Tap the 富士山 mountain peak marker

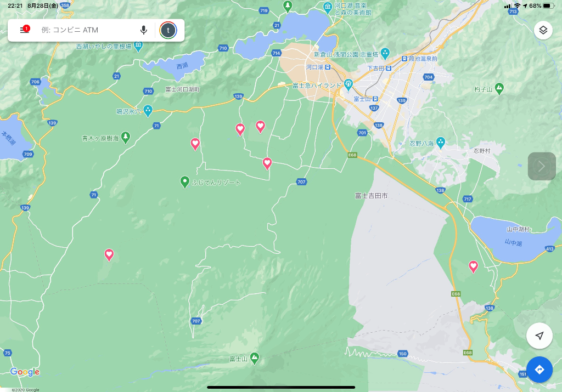tap(254, 357)
